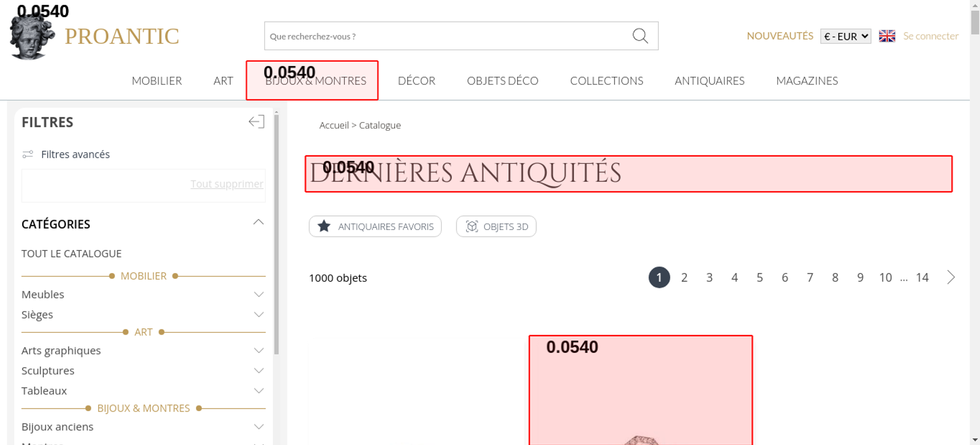The height and width of the screenshot is (445, 980).
Task: Click the Proantic bust logo
Action: pos(31,37)
